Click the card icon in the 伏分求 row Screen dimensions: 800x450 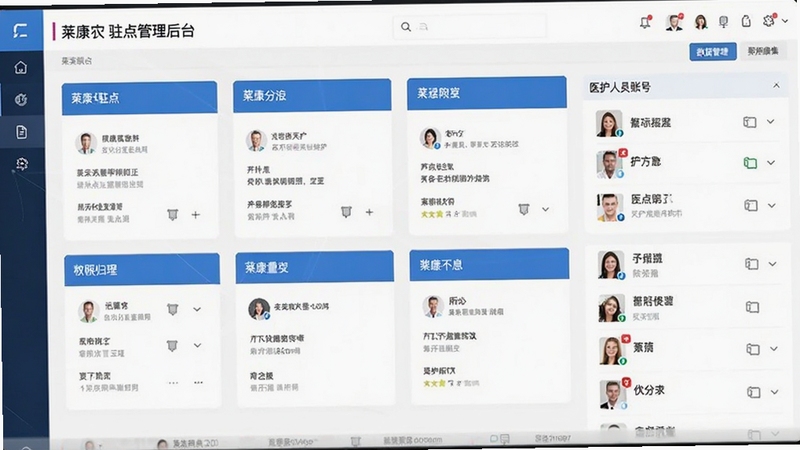point(754,392)
